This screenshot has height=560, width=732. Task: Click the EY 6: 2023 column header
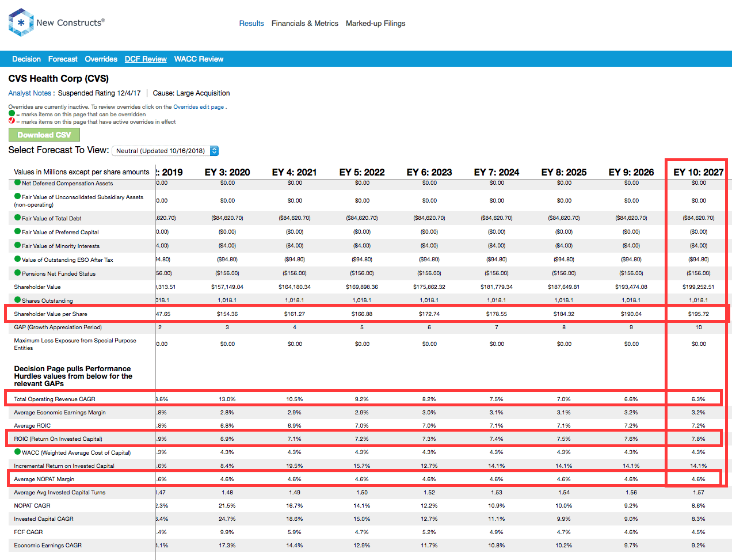click(x=429, y=172)
